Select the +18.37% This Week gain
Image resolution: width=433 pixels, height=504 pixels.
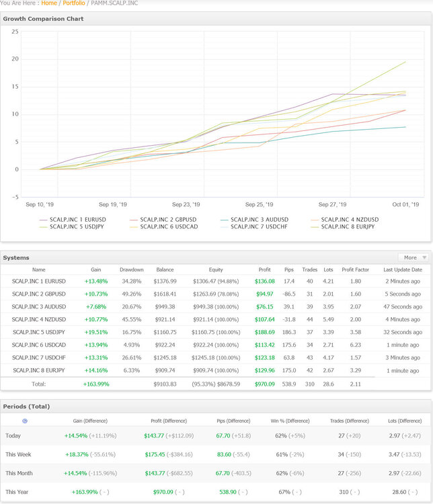[x=77, y=454]
